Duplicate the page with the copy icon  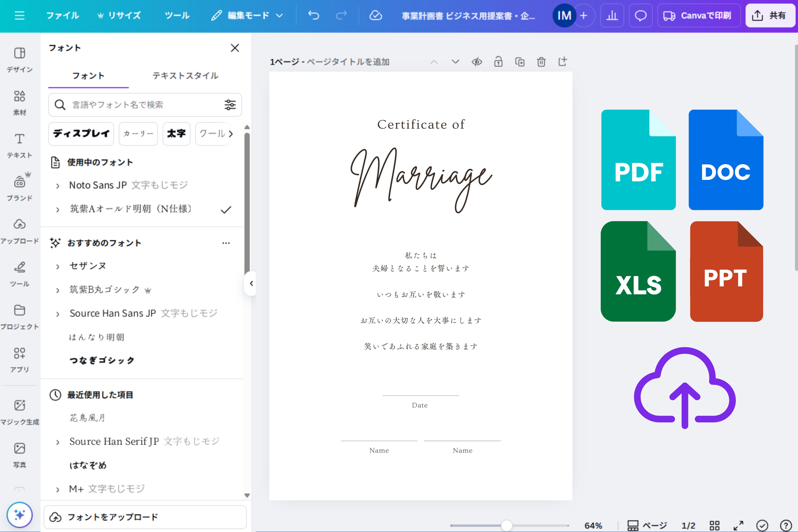pyautogui.click(x=520, y=62)
